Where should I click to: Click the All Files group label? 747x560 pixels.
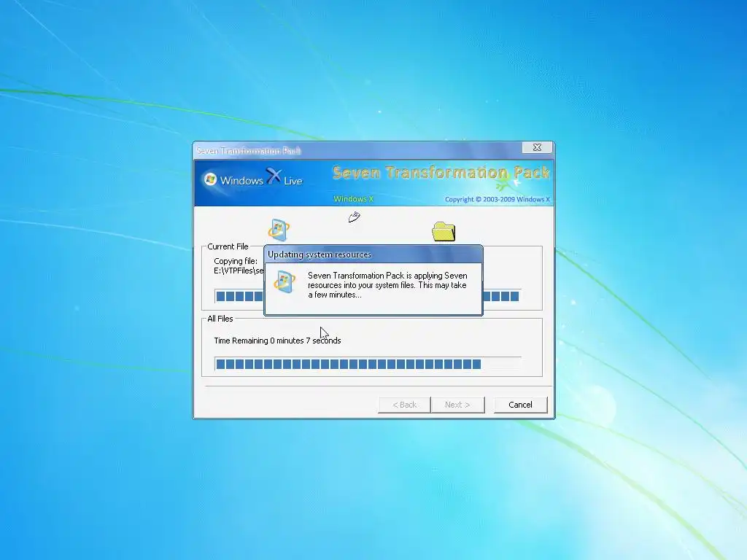click(220, 319)
